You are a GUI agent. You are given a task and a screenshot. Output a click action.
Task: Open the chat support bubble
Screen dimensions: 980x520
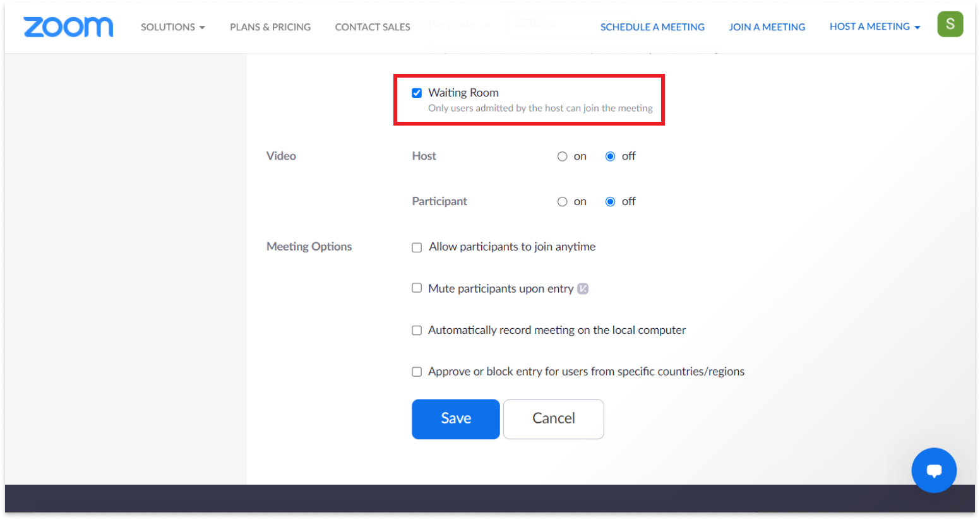[x=934, y=470]
